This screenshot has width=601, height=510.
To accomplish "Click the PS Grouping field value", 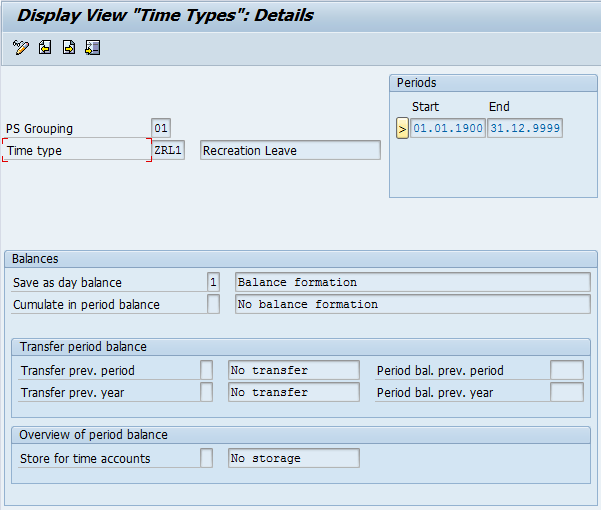I will pos(161,128).
